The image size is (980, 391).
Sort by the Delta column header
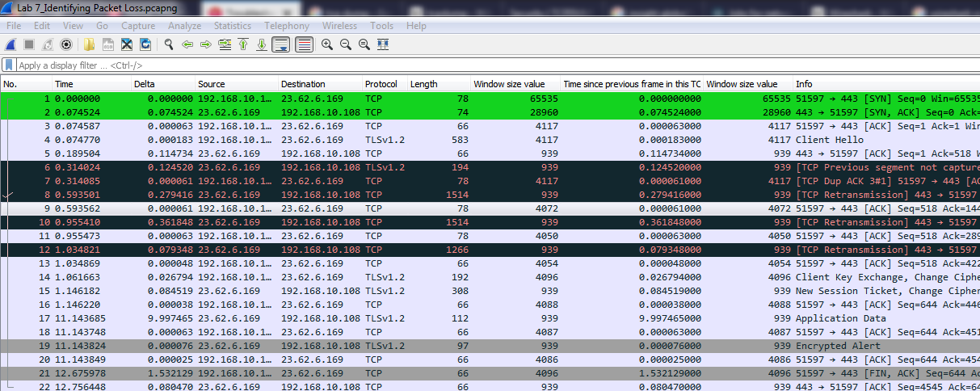(163, 84)
